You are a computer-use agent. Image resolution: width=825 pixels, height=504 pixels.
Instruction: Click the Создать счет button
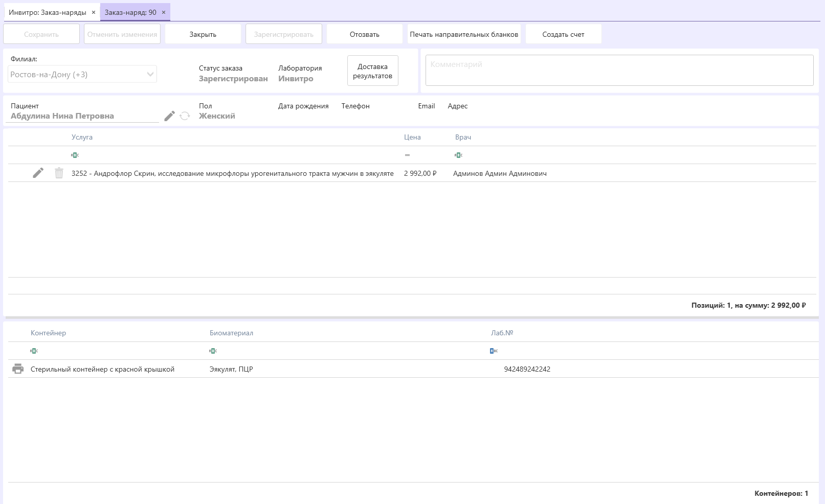(x=563, y=34)
